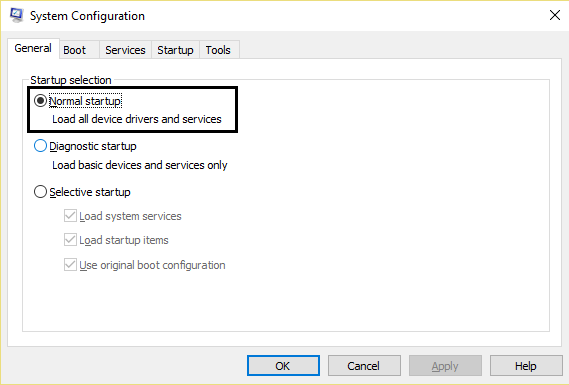Confirm changes with the OK button
569x385 pixels.
(x=283, y=366)
